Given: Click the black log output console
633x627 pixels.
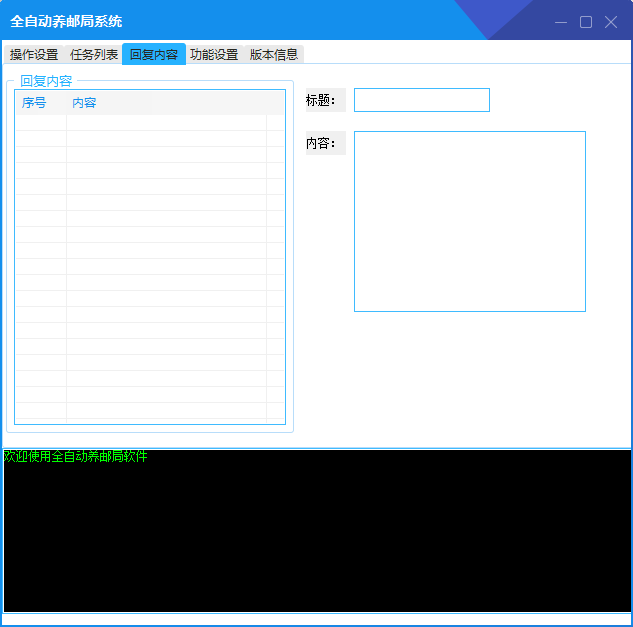Looking at the screenshot, I should tap(317, 531).
